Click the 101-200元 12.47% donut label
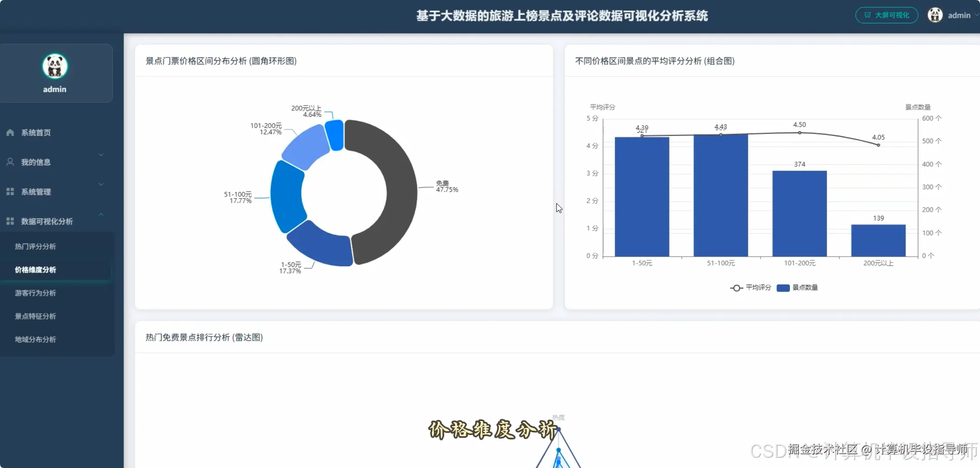This screenshot has height=468, width=980. click(x=266, y=129)
